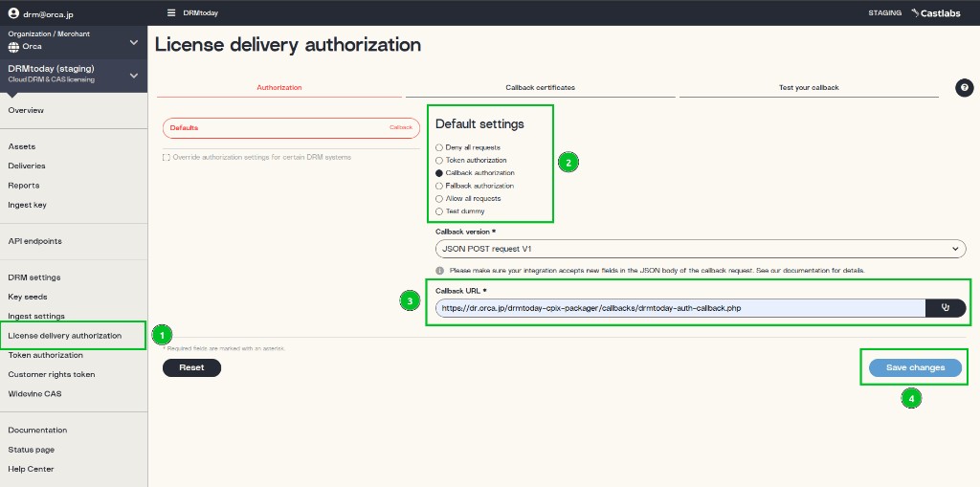Open Overview in the sidebar
The height and width of the screenshot is (487, 980).
26,111
